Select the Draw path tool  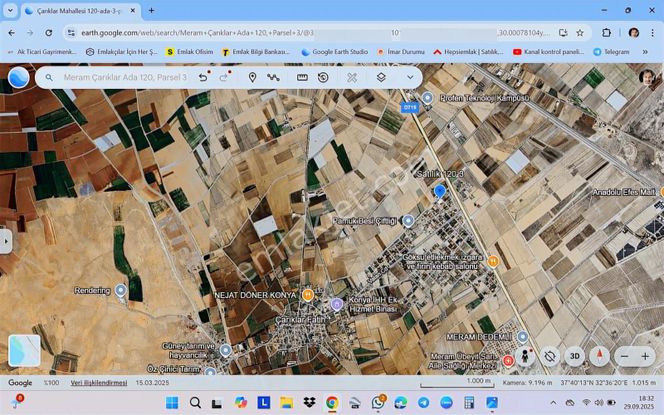tap(273, 77)
